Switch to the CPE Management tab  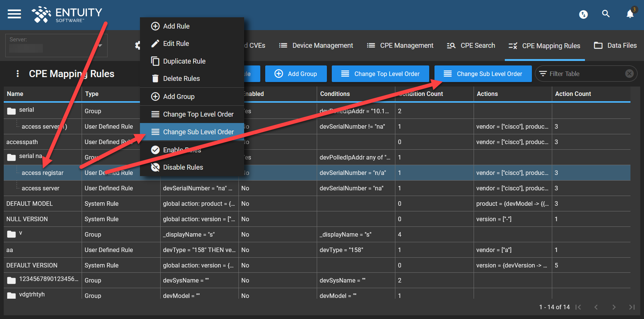400,46
